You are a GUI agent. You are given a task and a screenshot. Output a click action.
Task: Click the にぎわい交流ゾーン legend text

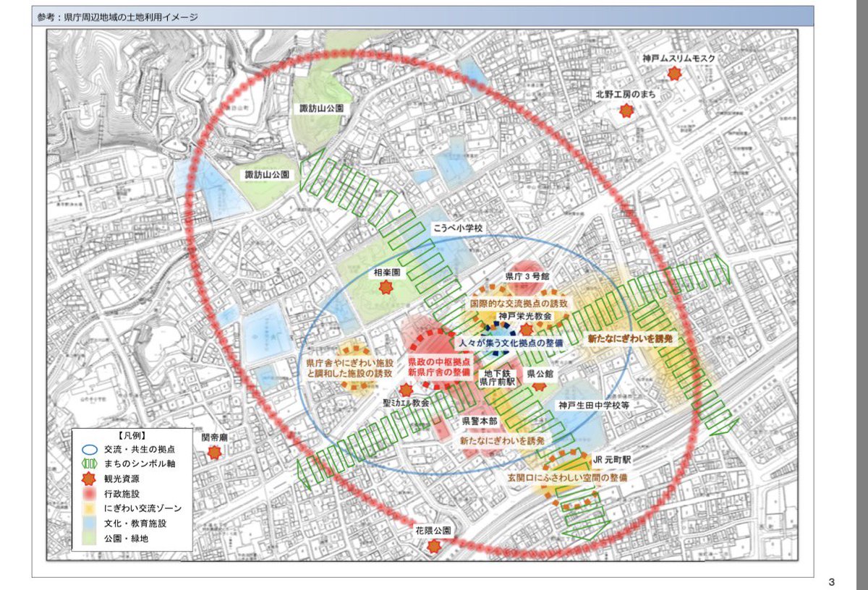point(143,508)
